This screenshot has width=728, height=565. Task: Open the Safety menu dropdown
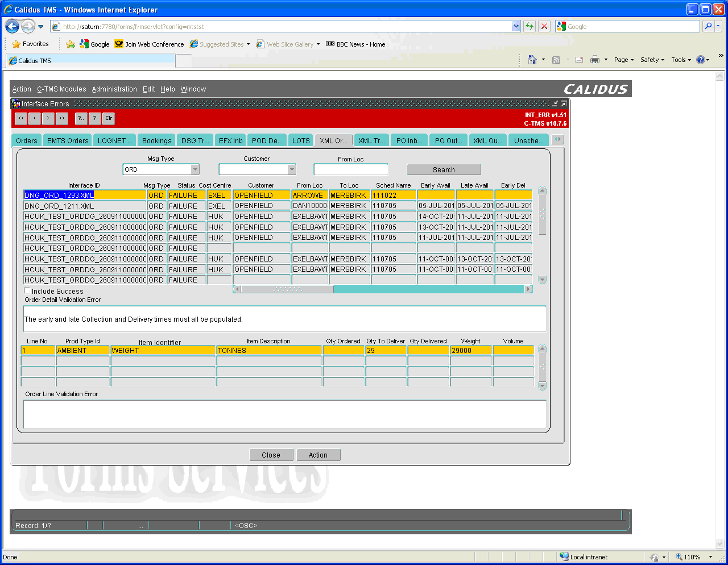pyautogui.click(x=652, y=60)
